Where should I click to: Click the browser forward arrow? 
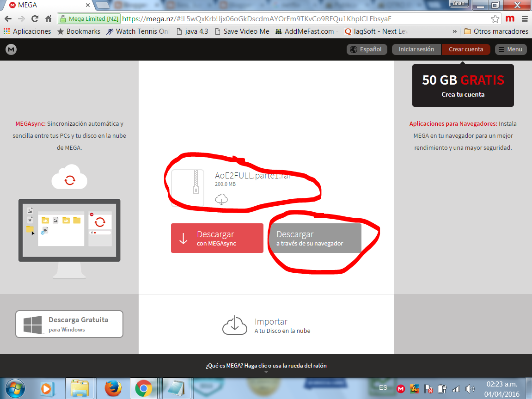(x=21, y=19)
